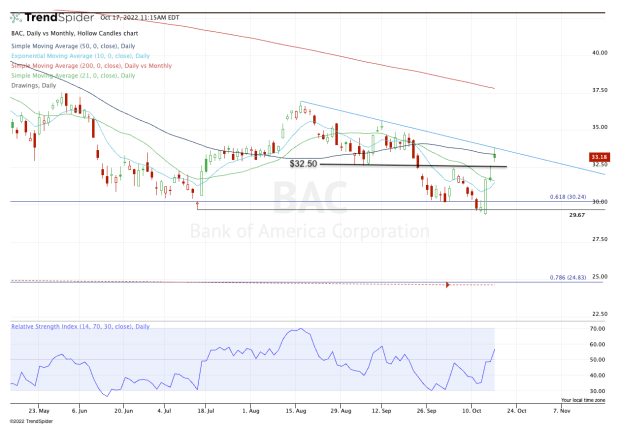Image resolution: width=620 pixels, height=426 pixels.
Task: Click the 10. Oct date label
Action: [x=471, y=411]
